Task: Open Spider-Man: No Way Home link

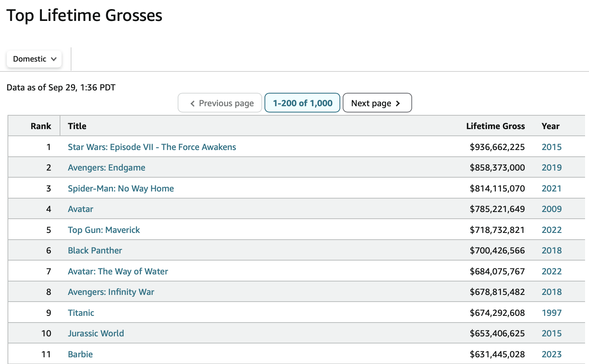Action: point(121,189)
